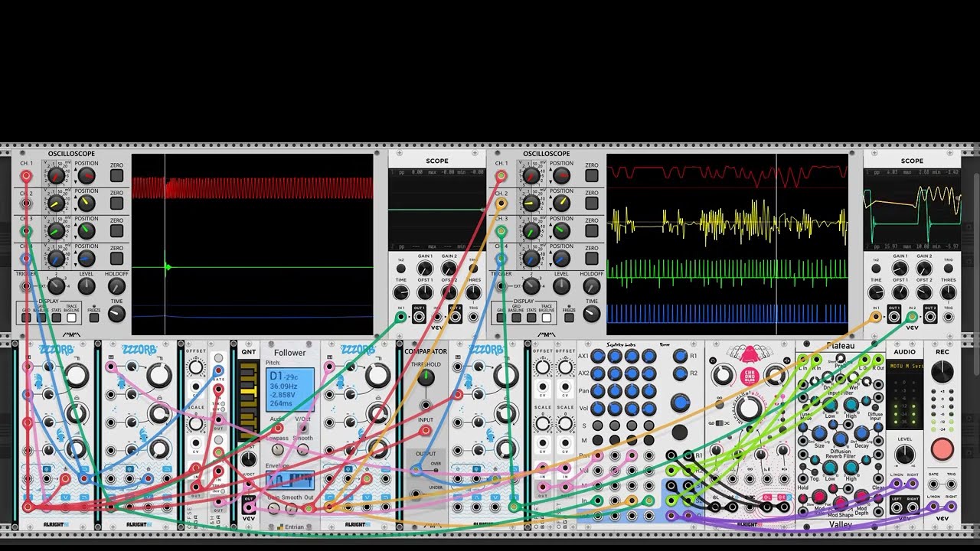Image resolution: width=980 pixels, height=551 pixels.
Task: Toggle GRID display on left Oscilloscope
Action: (24, 316)
